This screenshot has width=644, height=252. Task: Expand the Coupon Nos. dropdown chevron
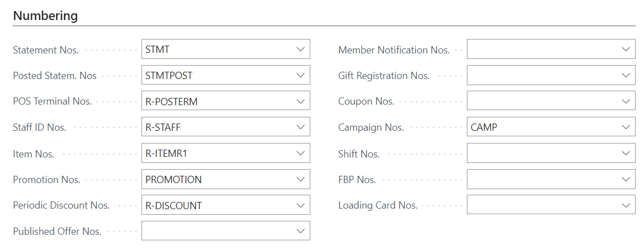click(x=626, y=101)
